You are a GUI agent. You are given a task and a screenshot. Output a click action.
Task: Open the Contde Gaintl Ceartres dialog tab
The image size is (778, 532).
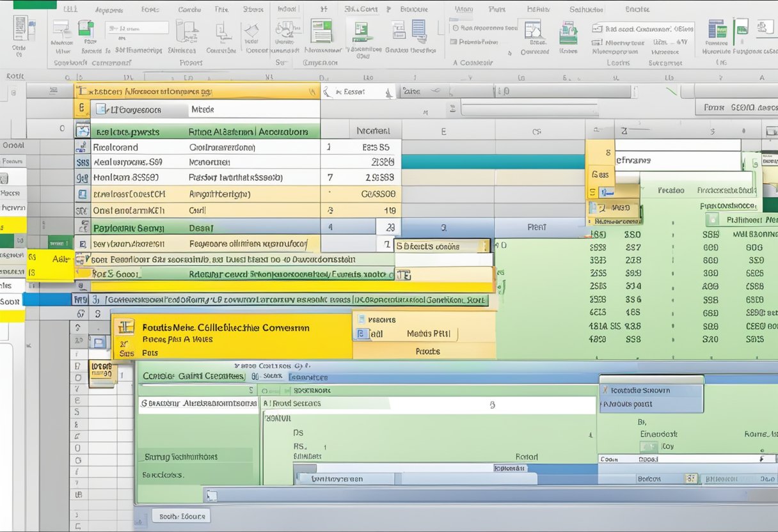(x=193, y=376)
